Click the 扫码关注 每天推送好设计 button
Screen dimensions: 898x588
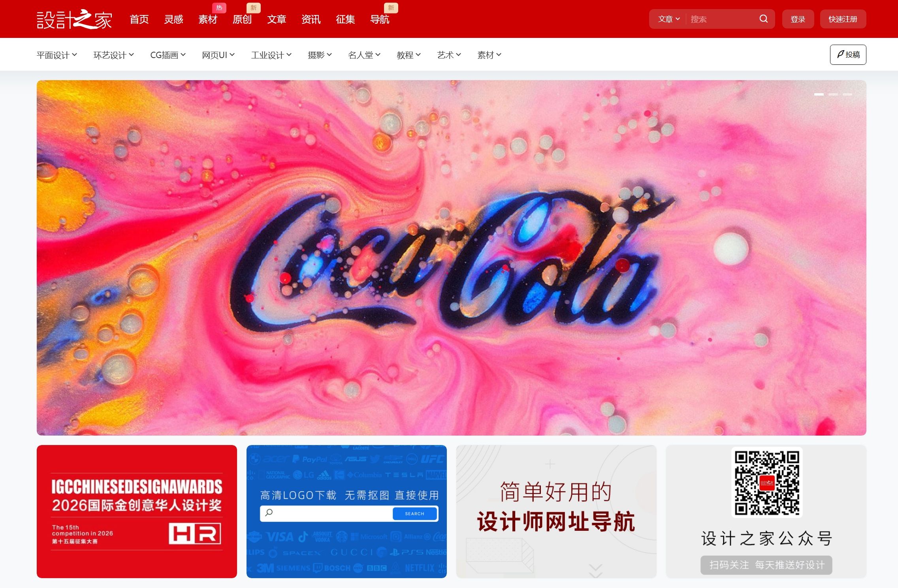click(x=766, y=565)
